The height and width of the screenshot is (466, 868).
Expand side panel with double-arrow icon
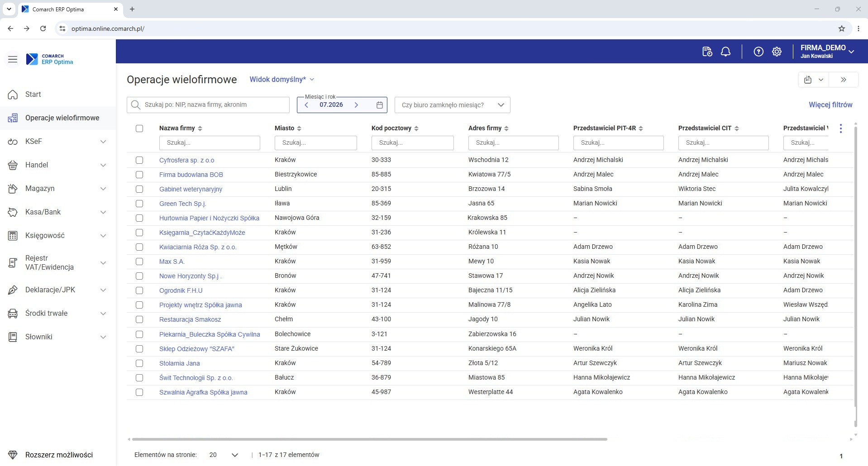pos(844,80)
